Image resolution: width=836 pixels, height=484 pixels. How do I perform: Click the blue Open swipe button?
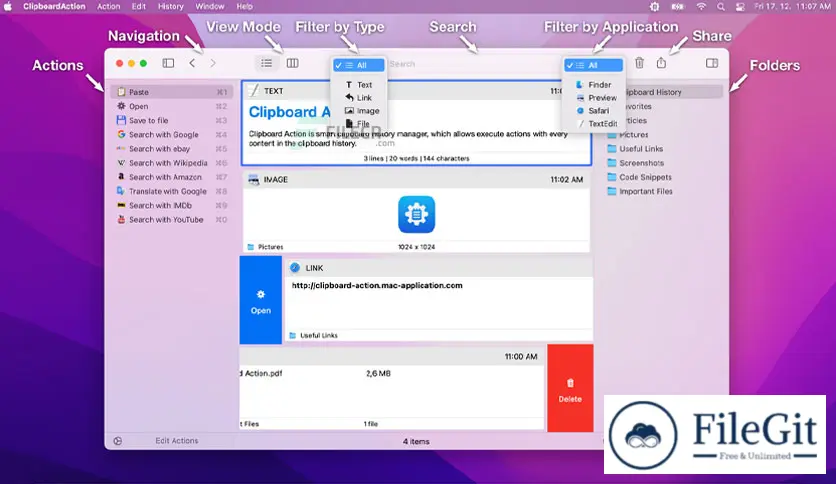pyautogui.click(x=261, y=300)
